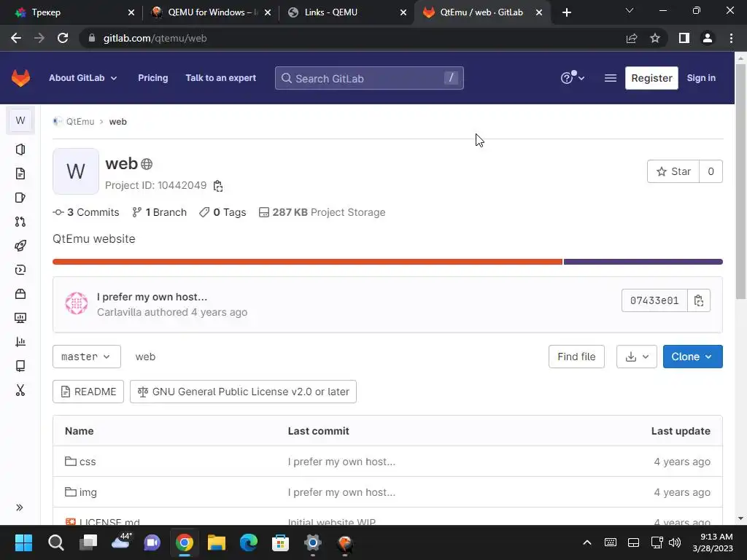Star the web project

[673, 171]
